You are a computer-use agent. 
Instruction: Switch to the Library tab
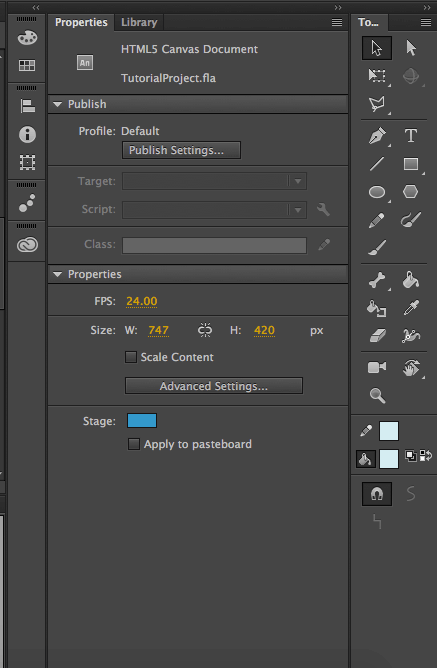pyautogui.click(x=139, y=22)
